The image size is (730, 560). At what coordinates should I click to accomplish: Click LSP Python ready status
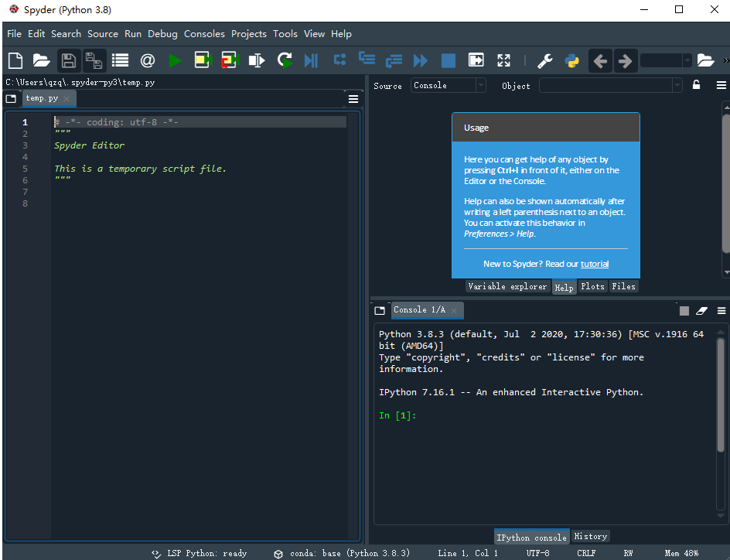point(200,553)
